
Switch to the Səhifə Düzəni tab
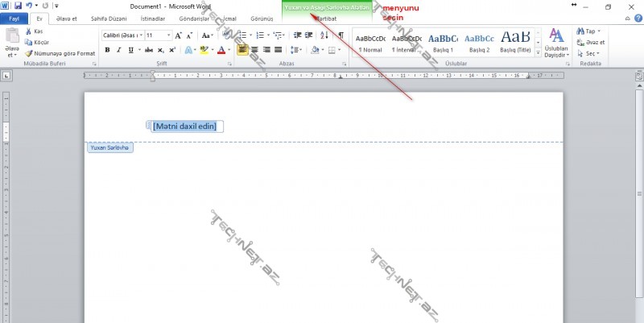111,19
